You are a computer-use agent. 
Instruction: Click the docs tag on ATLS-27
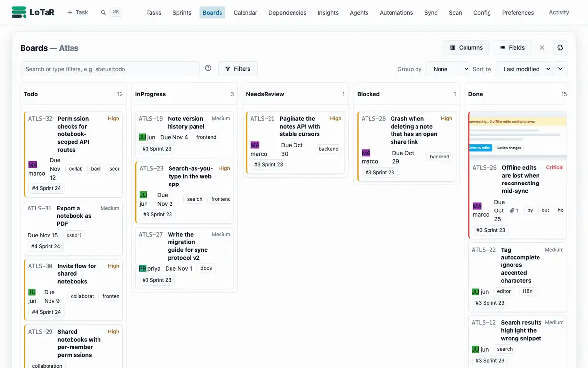pos(206,268)
